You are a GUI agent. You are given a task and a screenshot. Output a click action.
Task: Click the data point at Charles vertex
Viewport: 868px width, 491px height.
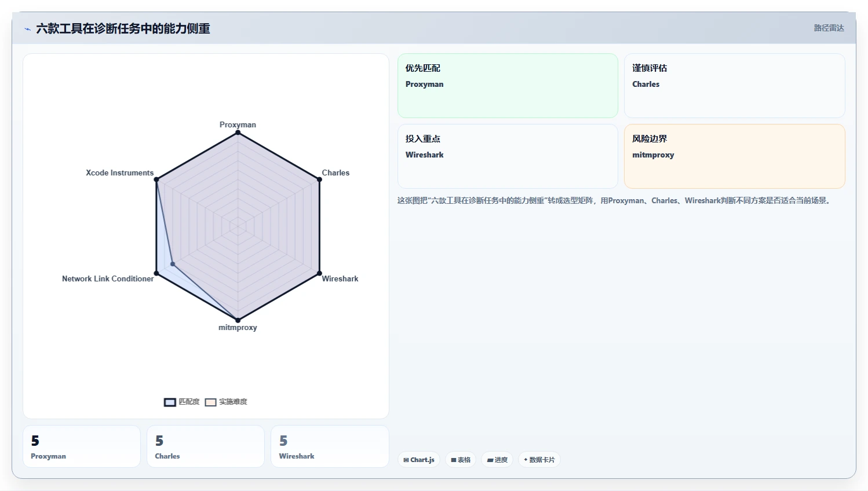point(319,179)
